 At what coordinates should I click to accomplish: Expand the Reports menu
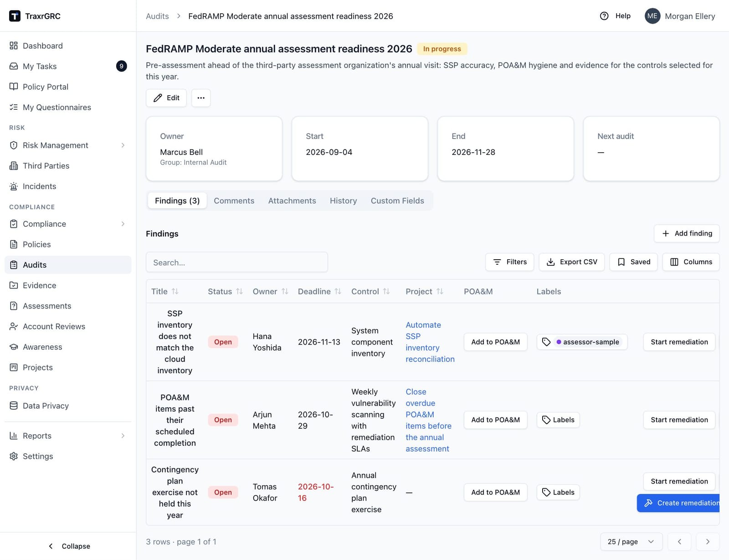point(68,436)
